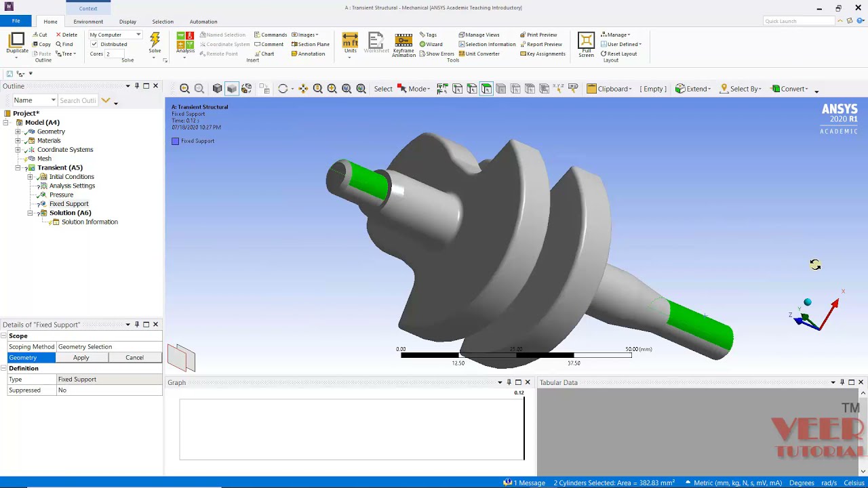Click the Search Outline input box
The width and height of the screenshot is (868, 488).
click(78, 100)
